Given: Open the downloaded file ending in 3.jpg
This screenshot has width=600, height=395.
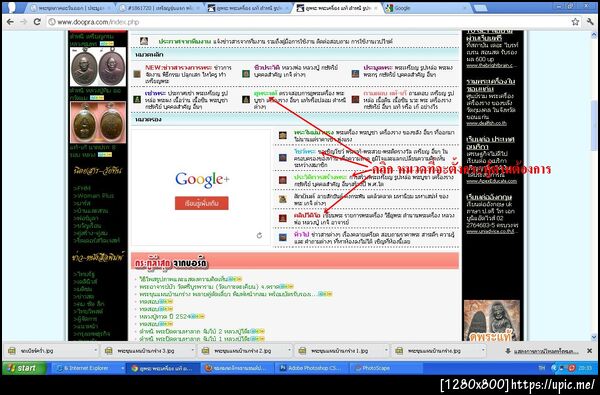Looking at the screenshot, I should pyautogui.click(x=145, y=351).
